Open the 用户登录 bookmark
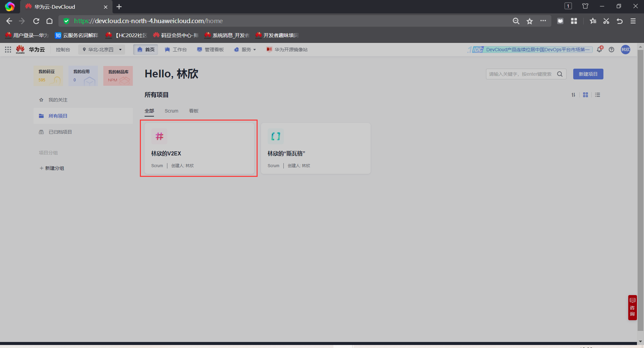644x348 pixels. tap(27, 35)
